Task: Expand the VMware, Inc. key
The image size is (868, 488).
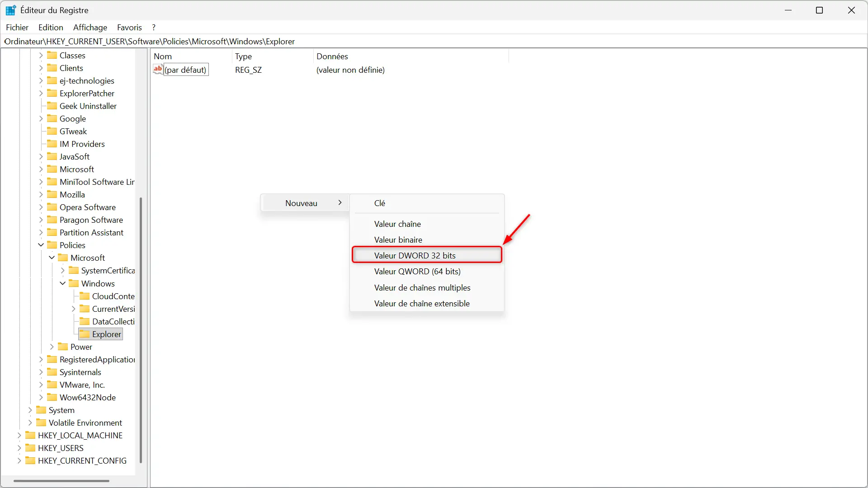Action: point(41,385)
